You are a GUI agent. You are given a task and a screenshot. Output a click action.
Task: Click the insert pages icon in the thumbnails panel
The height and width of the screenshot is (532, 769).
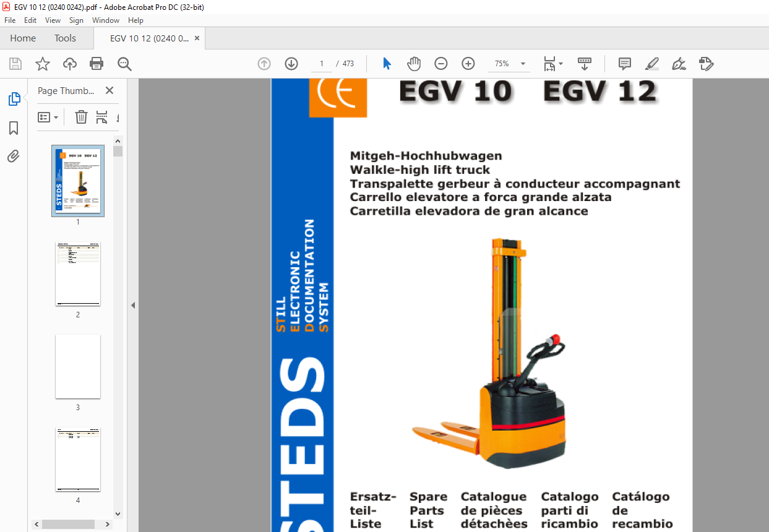coord(102,117)
